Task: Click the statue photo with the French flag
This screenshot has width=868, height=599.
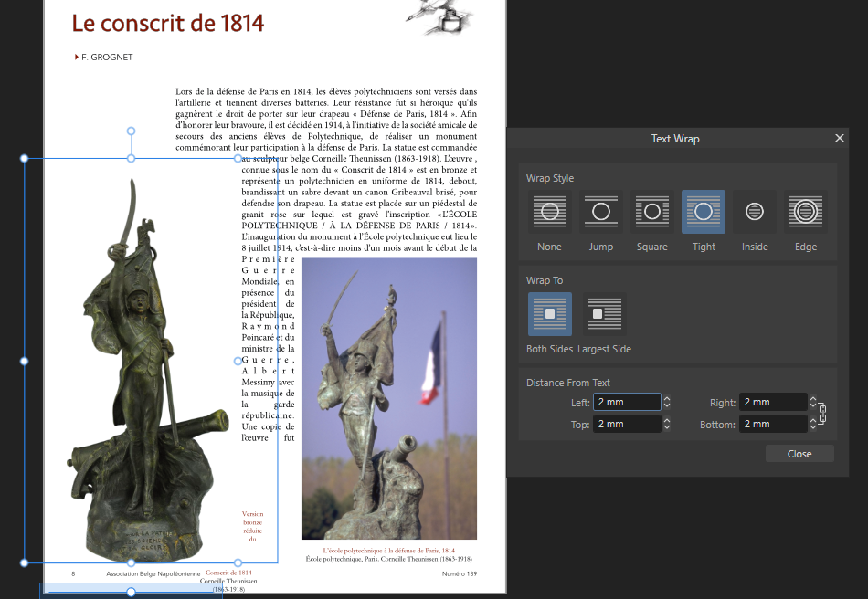Action: (x=389, y=399)
